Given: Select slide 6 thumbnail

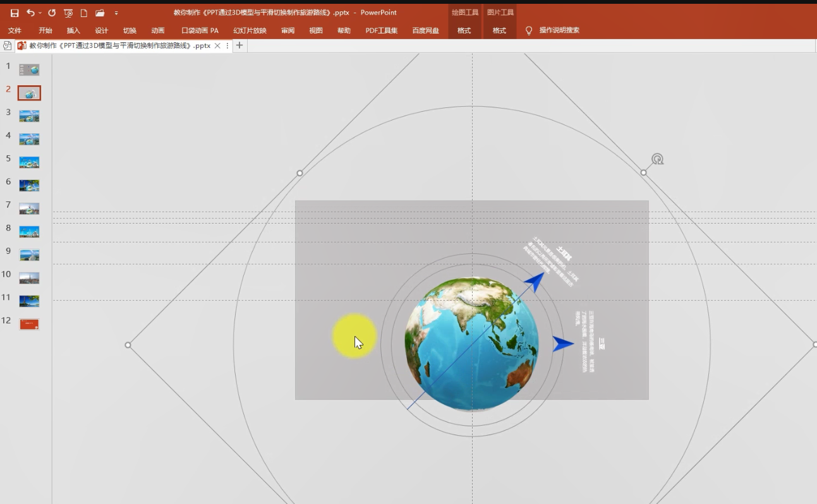Looking at the screenshot, I should 29,185.
